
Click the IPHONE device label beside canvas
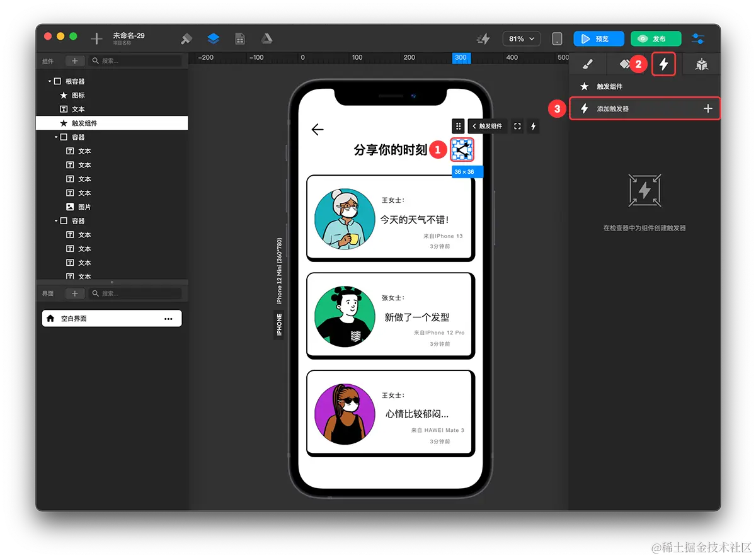279,324
